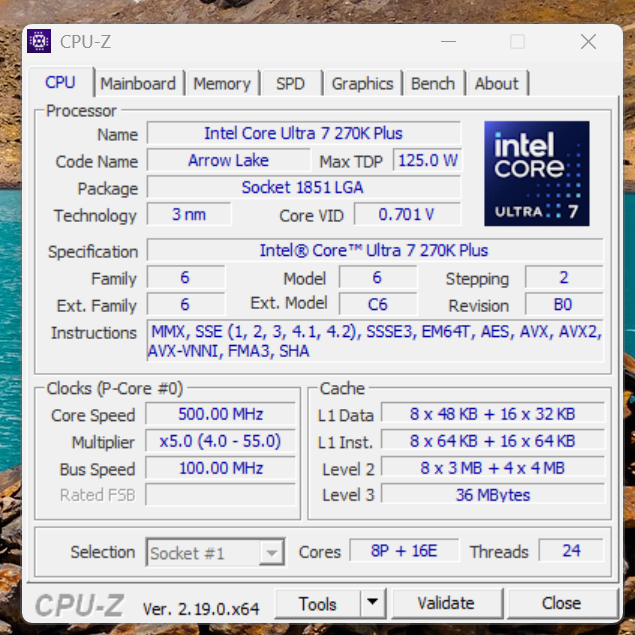Click the 3 nm technology value
The height and width of the screenshot is (635, 635).
point(189,214)
